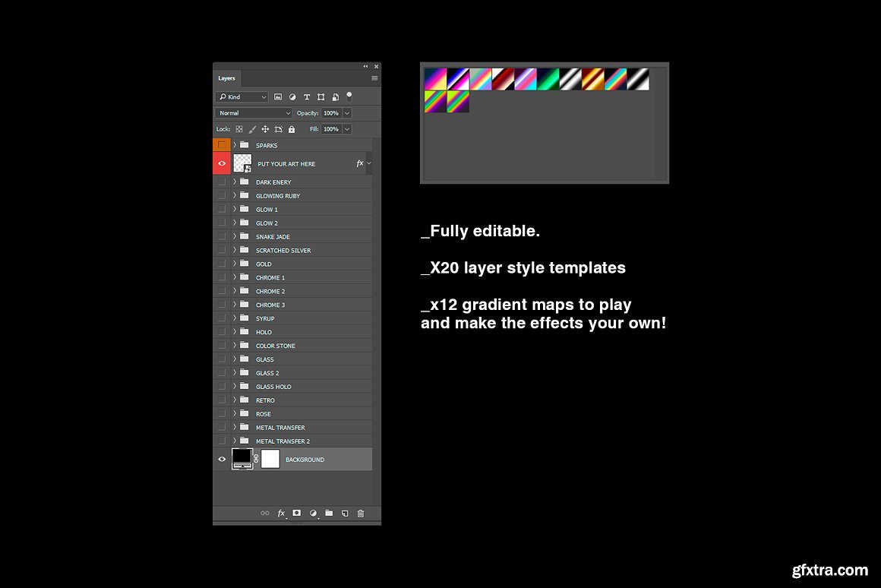Viewport: 881px width, 588px height.
Task: Add a layer mask
Action: [x=297, y=514]
